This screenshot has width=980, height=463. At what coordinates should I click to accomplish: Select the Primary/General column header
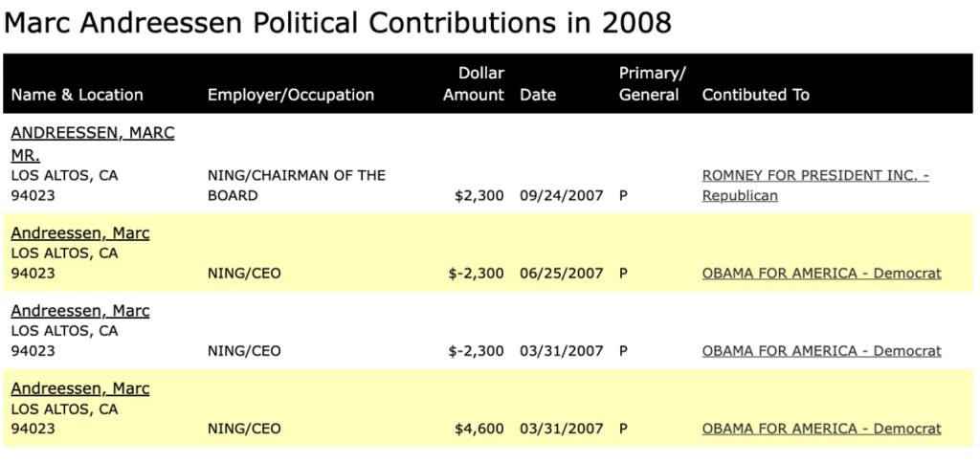click(x=651, y=84)
